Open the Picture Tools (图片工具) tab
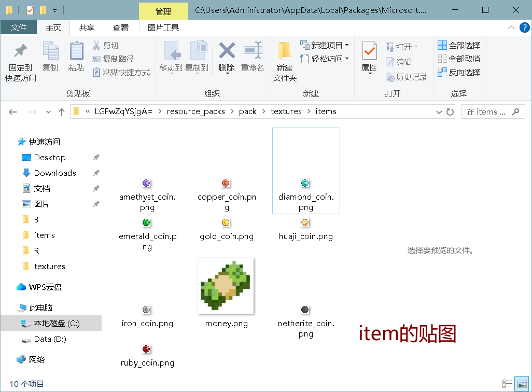Screen dimensions: 532x392 163,27
